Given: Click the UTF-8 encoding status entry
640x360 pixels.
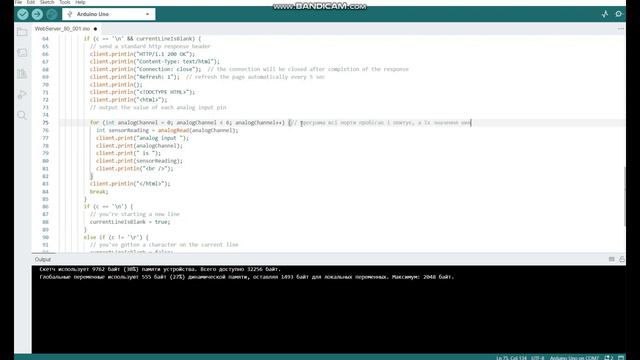Looking at the screenshot, I should 538,358.
